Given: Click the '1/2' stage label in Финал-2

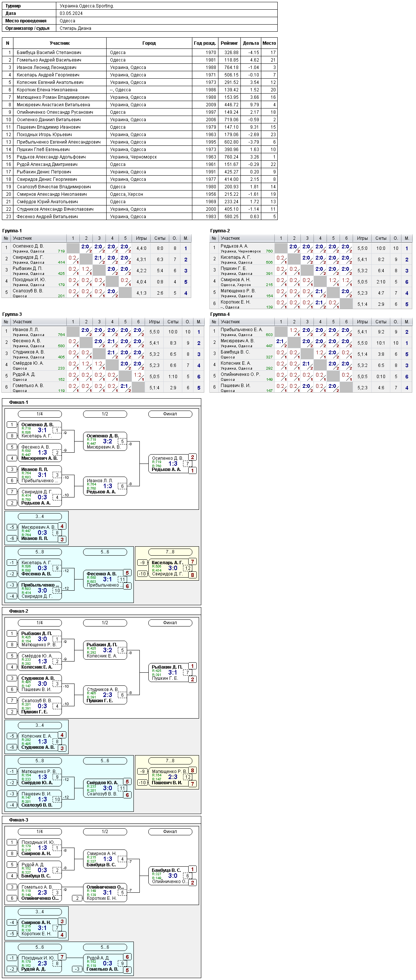Looking at the screenshot, I should click(x=105, y=623).
